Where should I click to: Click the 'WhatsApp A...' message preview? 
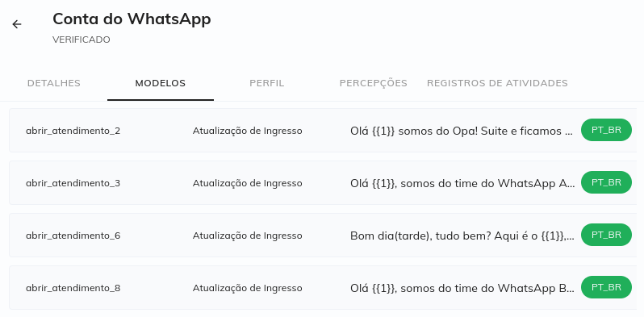[462, 183]
